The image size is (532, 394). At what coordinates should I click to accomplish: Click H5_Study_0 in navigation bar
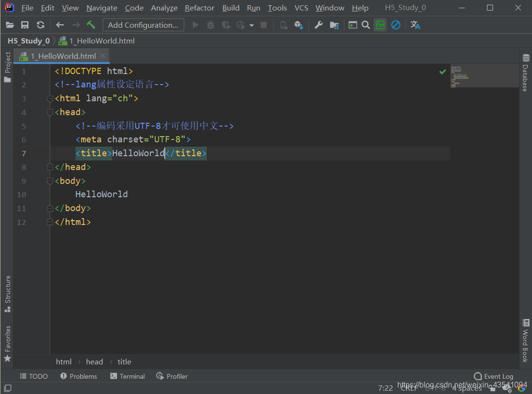(x=29, y=41)
